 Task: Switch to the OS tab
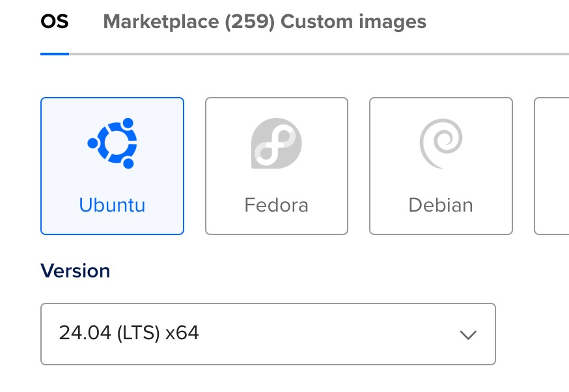click(x=55, y=22)
